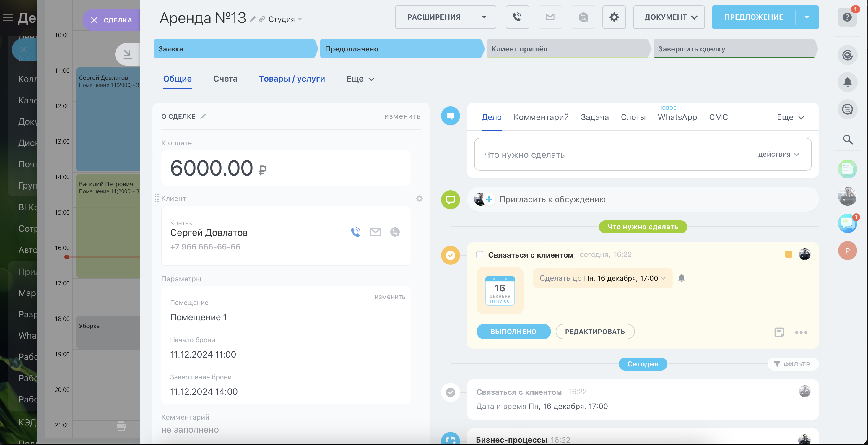Click РЕДАКТИРОВАТЬ button on activity

tap(595, 332)
